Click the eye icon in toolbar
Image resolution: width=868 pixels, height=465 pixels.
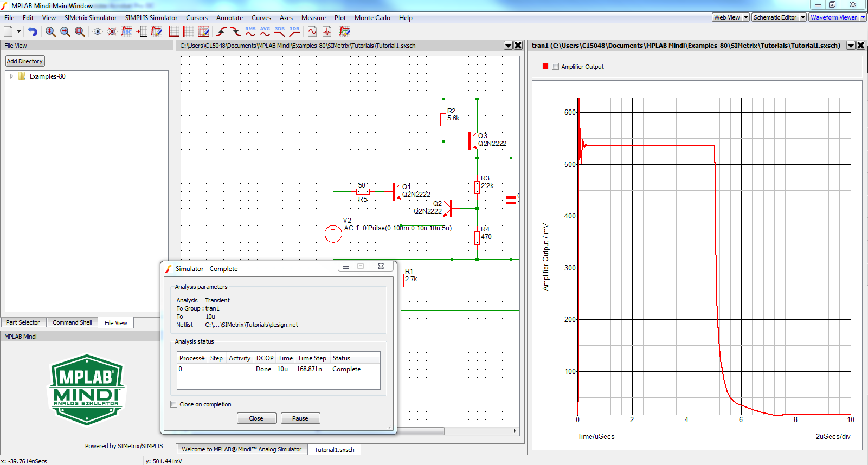click(98, 32)
